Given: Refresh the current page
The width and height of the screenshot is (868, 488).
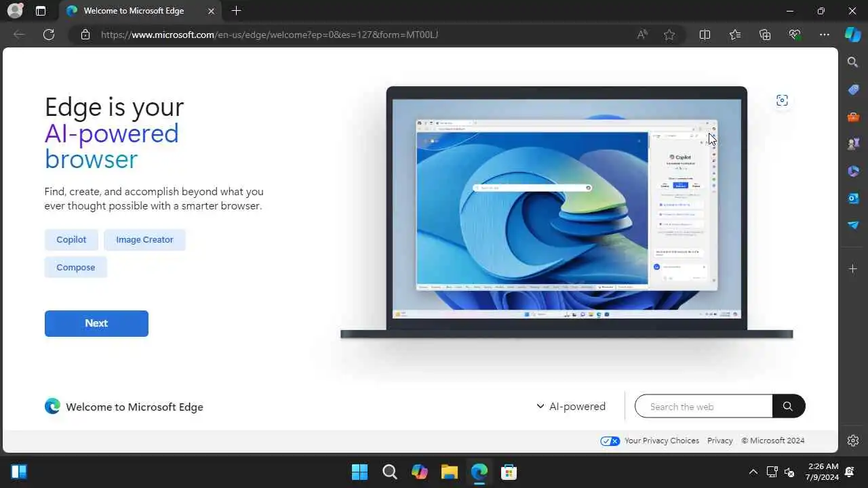Looking at the screenshot, I should (x=49, y=35).
